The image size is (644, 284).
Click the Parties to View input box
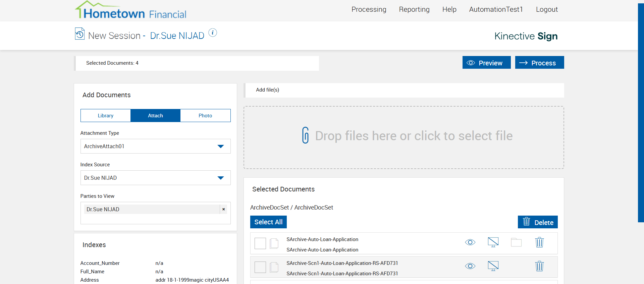coord(156,213)
